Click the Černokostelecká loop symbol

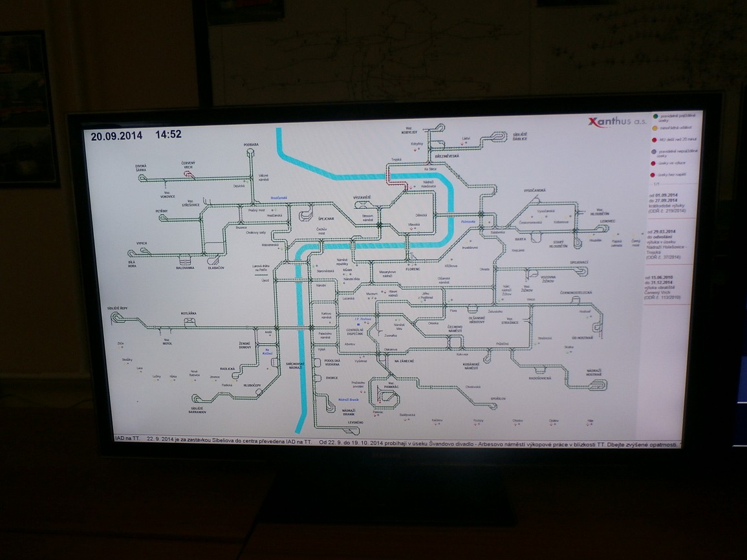[576, 300]
